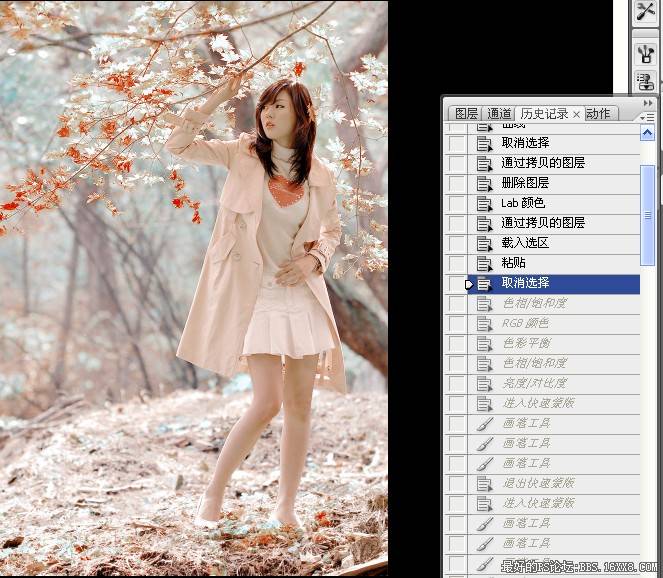Select 色相/饱和度 state directly below 色彩平衡
The image size is (663, 578).
click(x=553, y=364)
